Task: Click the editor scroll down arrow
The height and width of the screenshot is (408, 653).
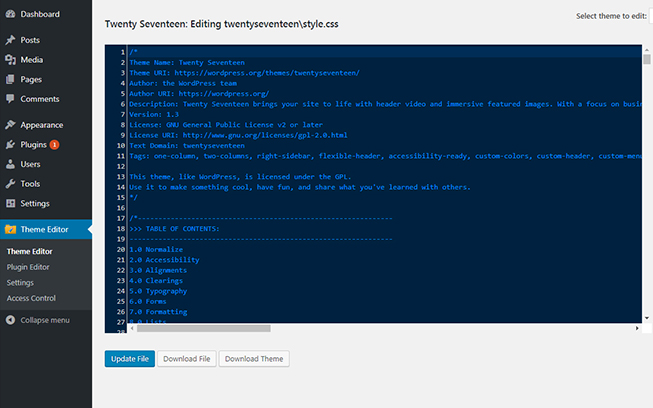Action: pyautogui.click(x=647, y=318)
